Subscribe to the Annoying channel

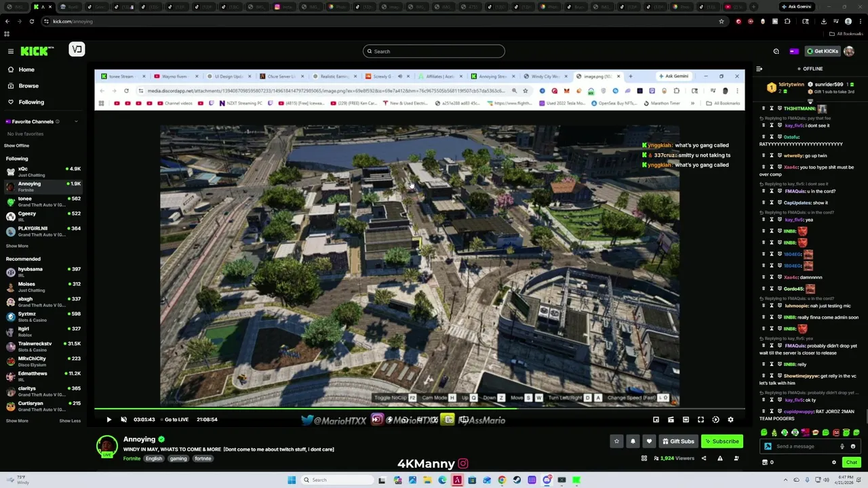(x=722, y=441)
